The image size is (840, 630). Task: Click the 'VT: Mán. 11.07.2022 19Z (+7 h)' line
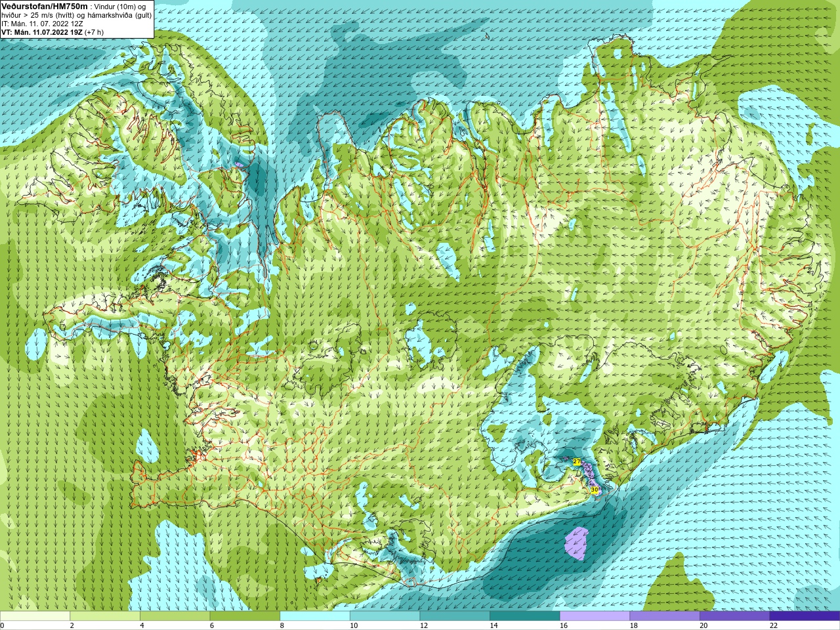(52, 32)
